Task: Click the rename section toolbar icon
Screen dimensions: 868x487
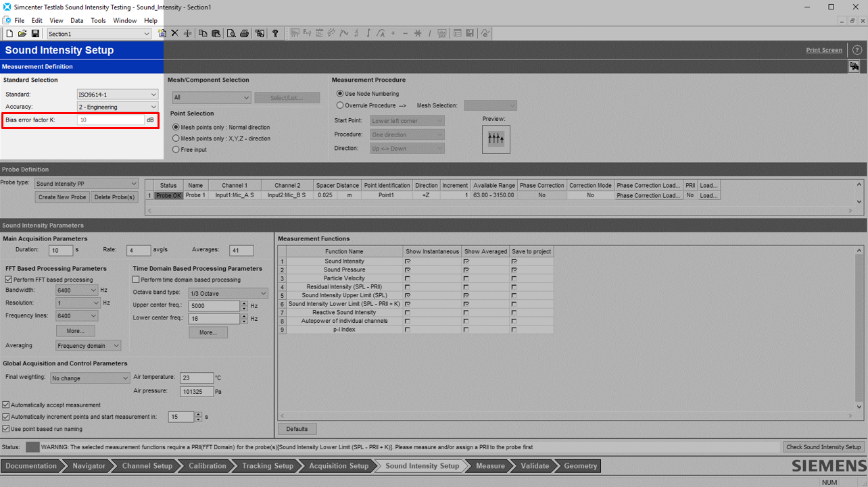Action: coord(188,33)
